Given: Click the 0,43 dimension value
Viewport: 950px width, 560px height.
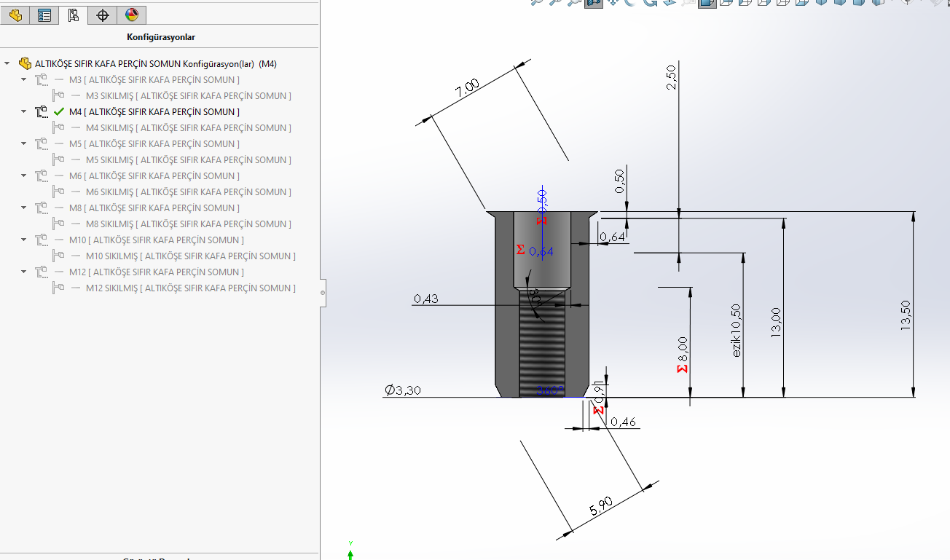Looking at the screenshot, I should coord(426,299).
